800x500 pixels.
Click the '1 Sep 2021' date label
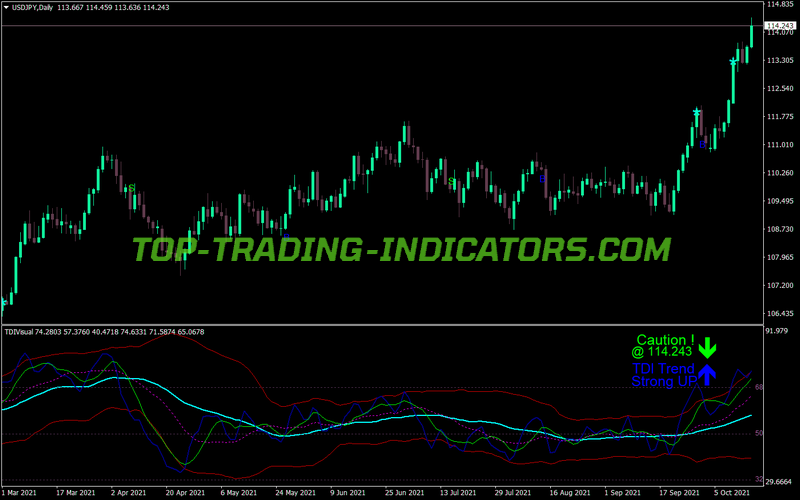(623, 493)
